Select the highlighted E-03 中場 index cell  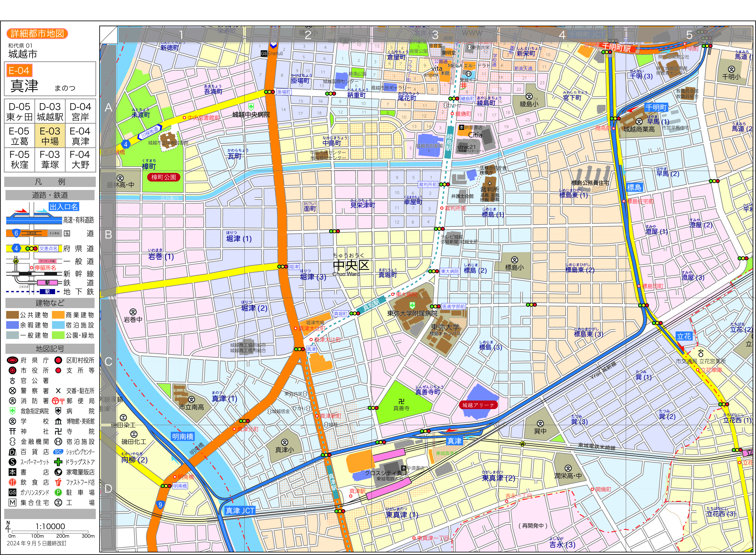pyautogui.click(x=50, y=136)
